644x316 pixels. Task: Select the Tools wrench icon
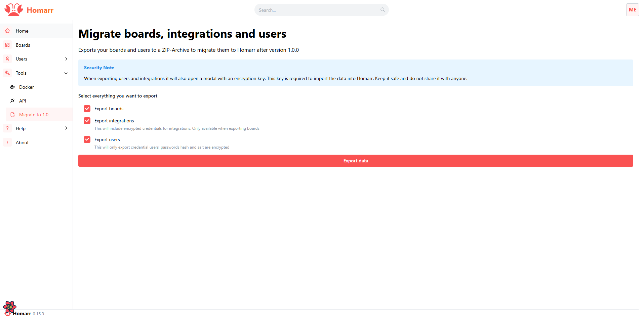pos(7,73)
